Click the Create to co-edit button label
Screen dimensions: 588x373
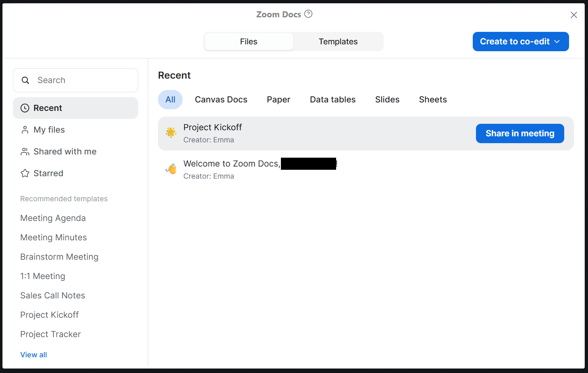point(515,42)
